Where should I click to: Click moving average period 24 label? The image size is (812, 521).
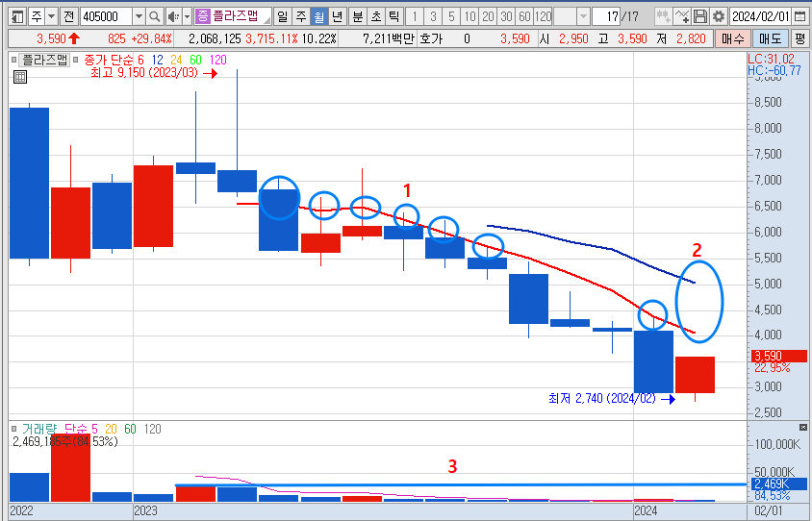click(176, 60)
